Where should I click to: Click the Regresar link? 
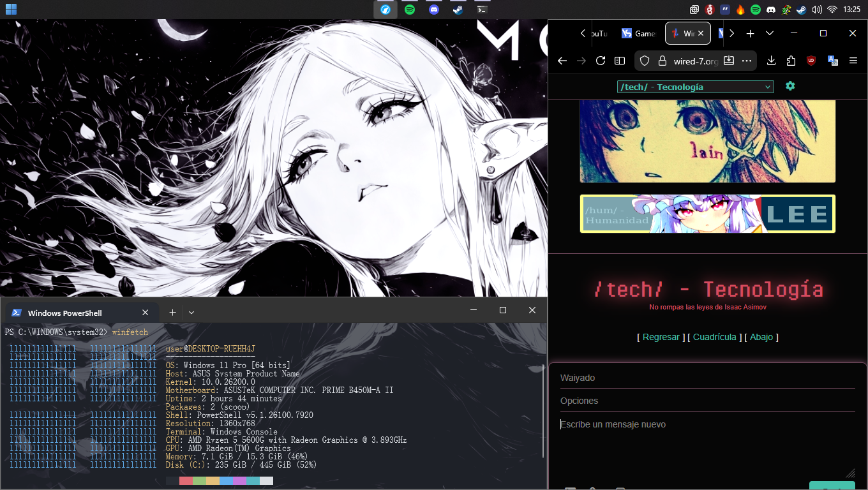click(661, 337)
